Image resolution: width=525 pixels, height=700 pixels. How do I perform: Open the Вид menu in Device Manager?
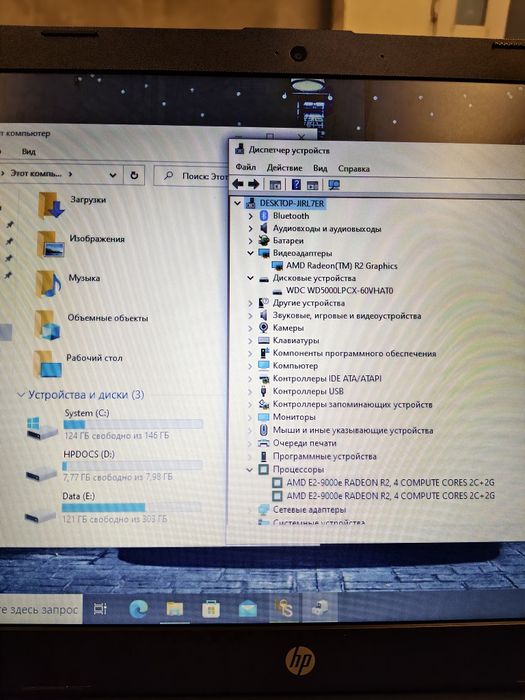click(x=320, y=168)
